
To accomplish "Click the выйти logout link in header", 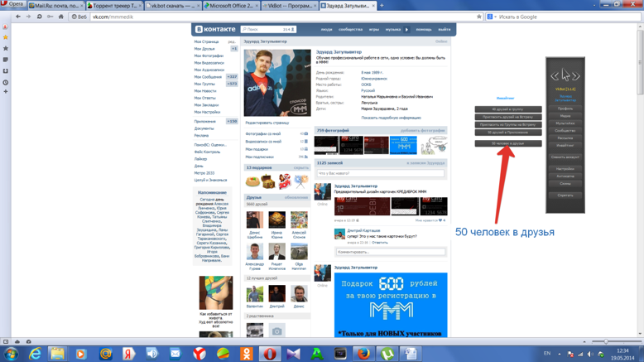I will tap(445, 30).
